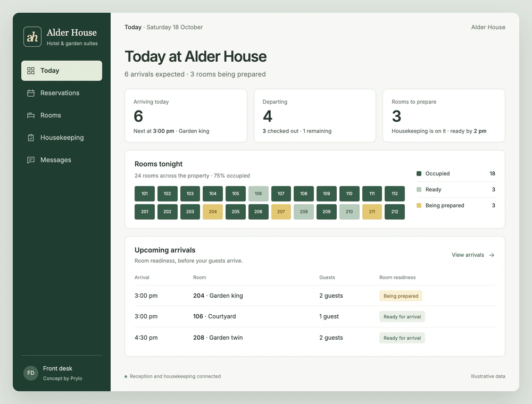
Task: Click the Today grid icon in sidebar
Action: [x=31, y=71]
